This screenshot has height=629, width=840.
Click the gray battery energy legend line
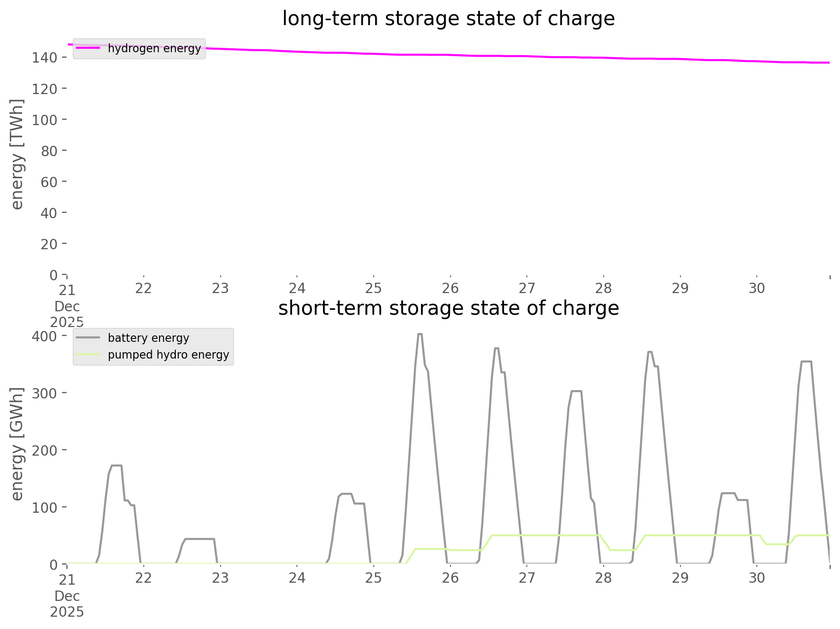tap(88, 338)
